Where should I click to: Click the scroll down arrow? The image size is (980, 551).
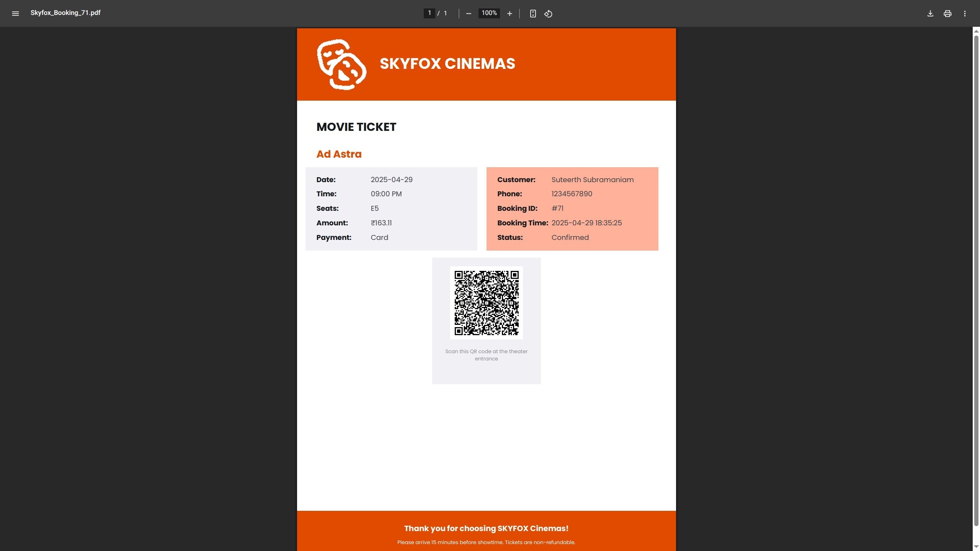976,547
